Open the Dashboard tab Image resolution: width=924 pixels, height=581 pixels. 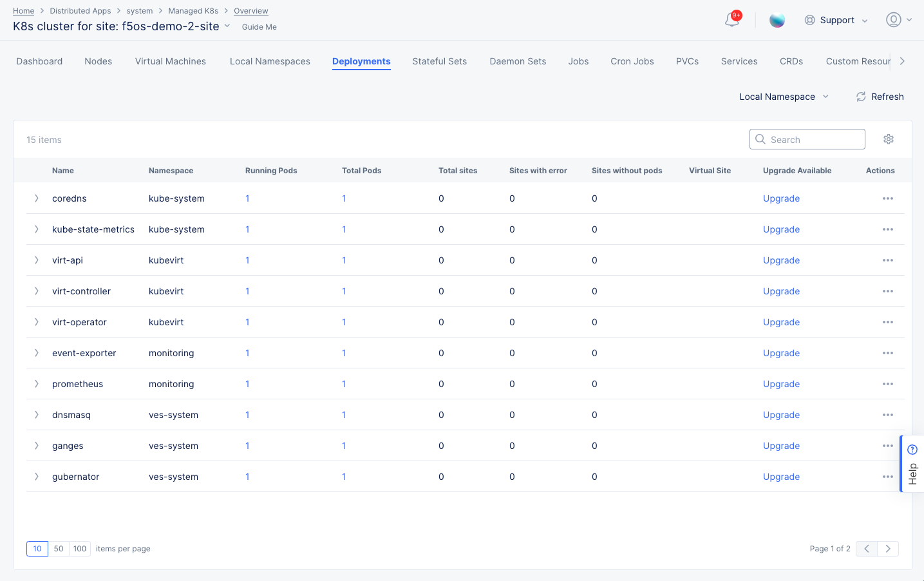click(39, 61)
